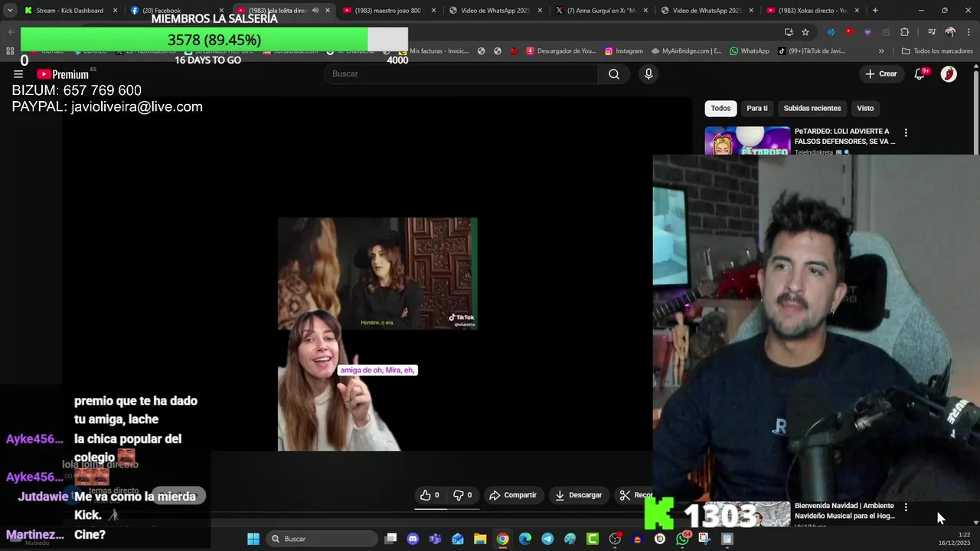Open the YouTube hamburger guide menu
The height and width of the screenshot is (551, 980).
[x=18, y=74]
